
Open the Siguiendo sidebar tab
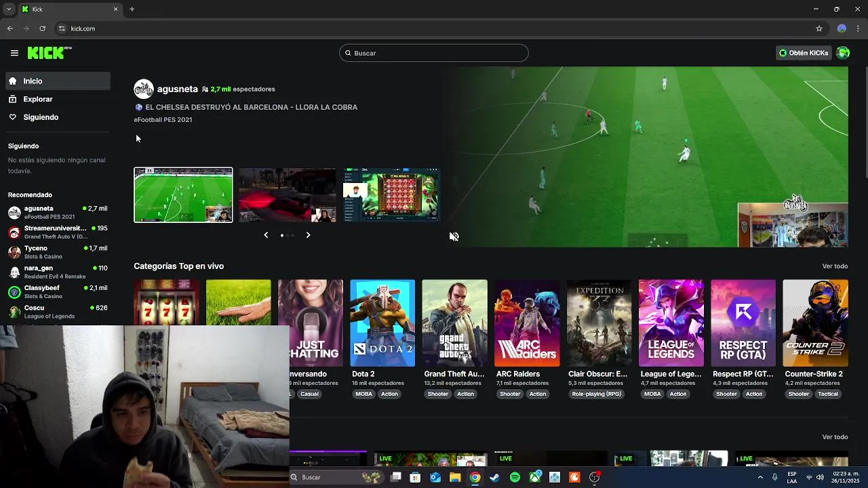click(x=58, y=117)
